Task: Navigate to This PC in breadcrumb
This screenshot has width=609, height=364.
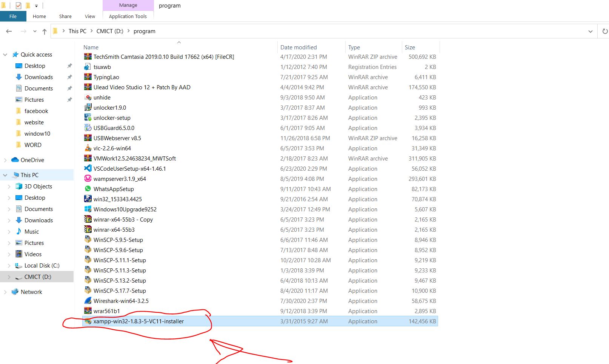Action: coord(77,31)
